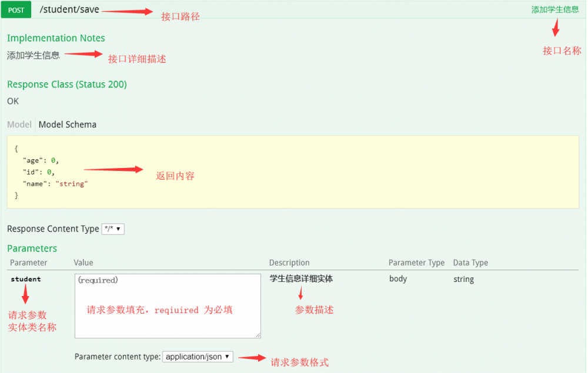Click the Response Class (Status 200) heading
This screenshot has height=373, width=588.
pos(66,84)
